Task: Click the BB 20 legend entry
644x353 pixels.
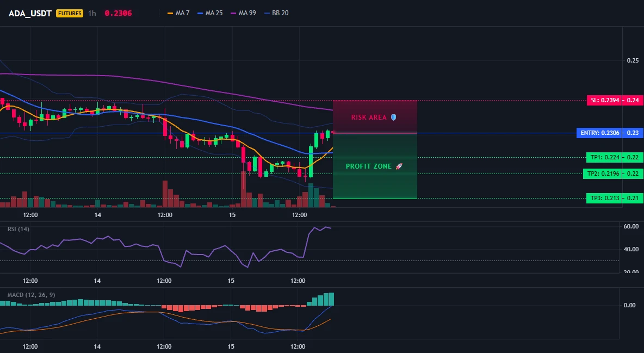Action: 276,13
